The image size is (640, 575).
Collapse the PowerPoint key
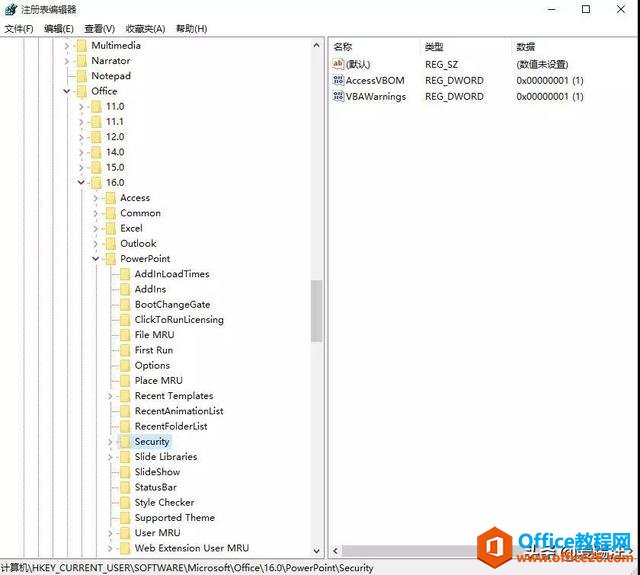click(x=96, y=259)
